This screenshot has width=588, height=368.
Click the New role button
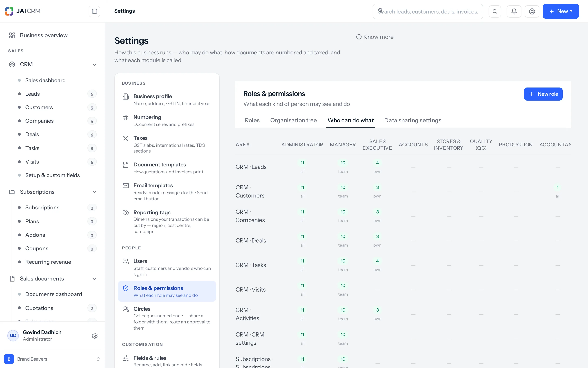pyautogui.click(x=543, y=94)
